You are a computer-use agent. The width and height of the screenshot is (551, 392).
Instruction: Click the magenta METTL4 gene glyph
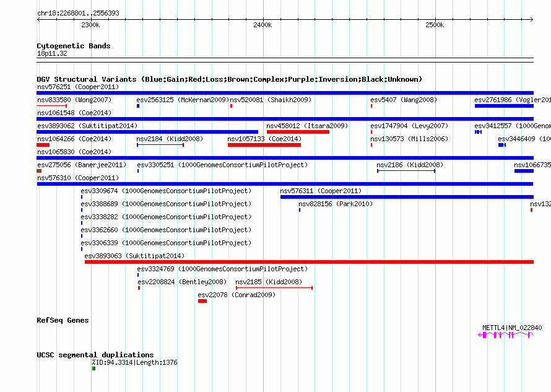506,335
